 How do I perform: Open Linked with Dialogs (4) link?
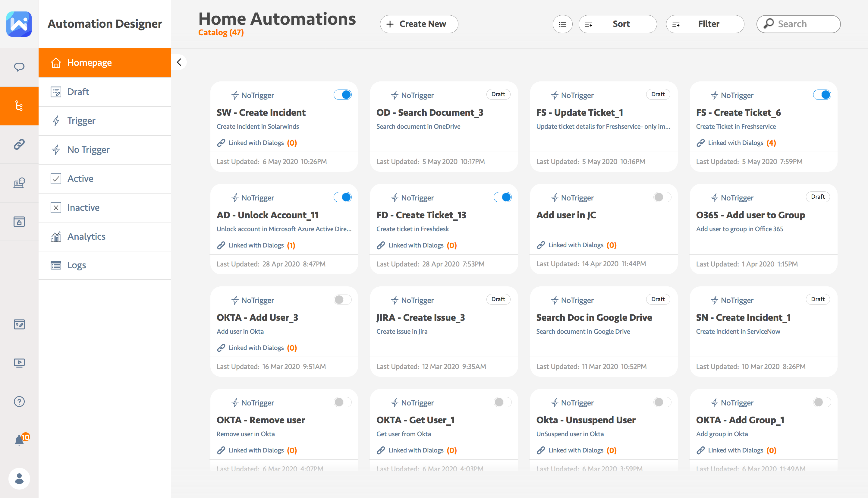point(736,143)
